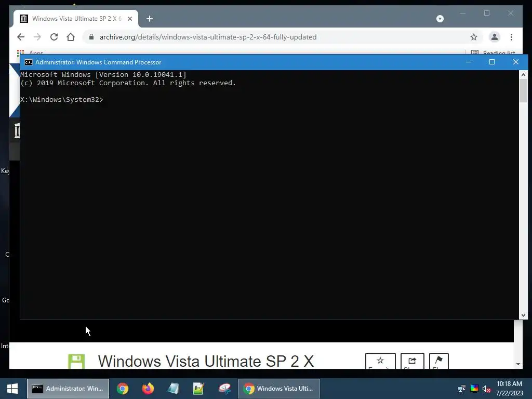Select the Windows Vista Ultimate SP 2 tab

point(76,19)
